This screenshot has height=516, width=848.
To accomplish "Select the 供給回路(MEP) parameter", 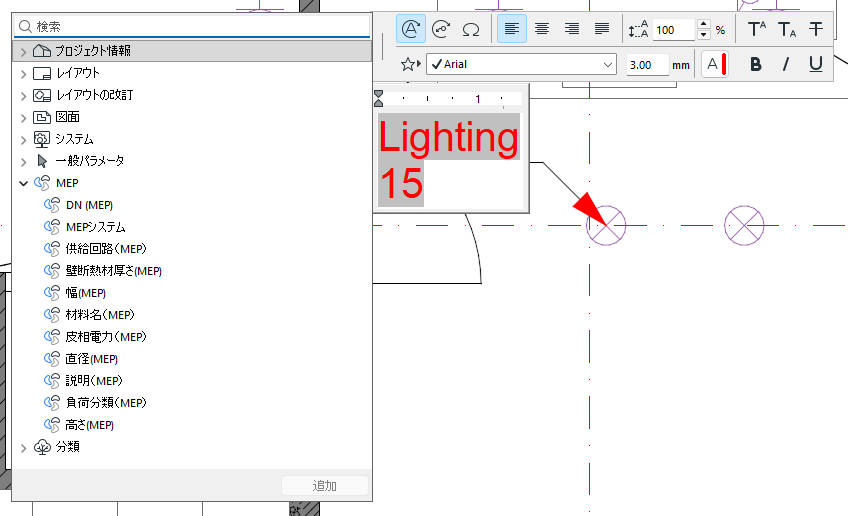I will (192, 249).
